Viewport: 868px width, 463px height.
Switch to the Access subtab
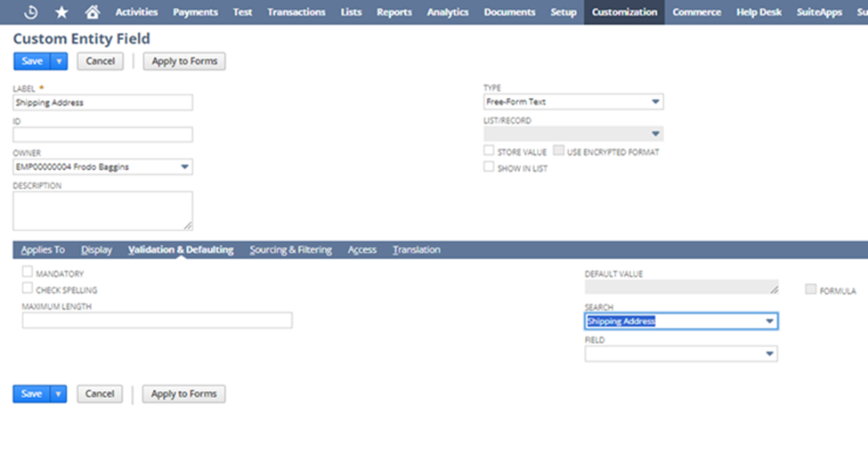click(362, 250)
